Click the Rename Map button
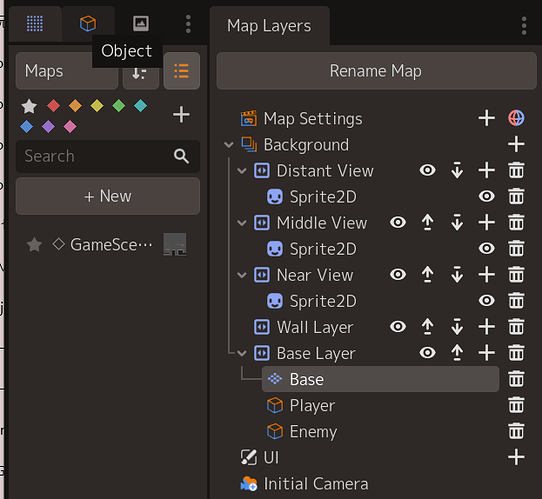This screenshot has width=542, height=499. coord(376,71)
